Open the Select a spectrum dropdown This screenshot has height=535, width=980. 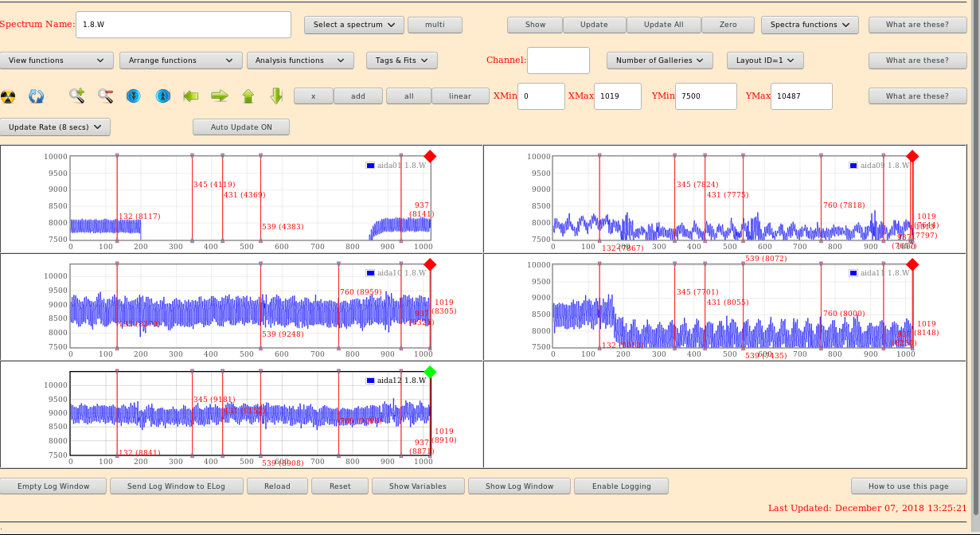click(x=353, y=25)
